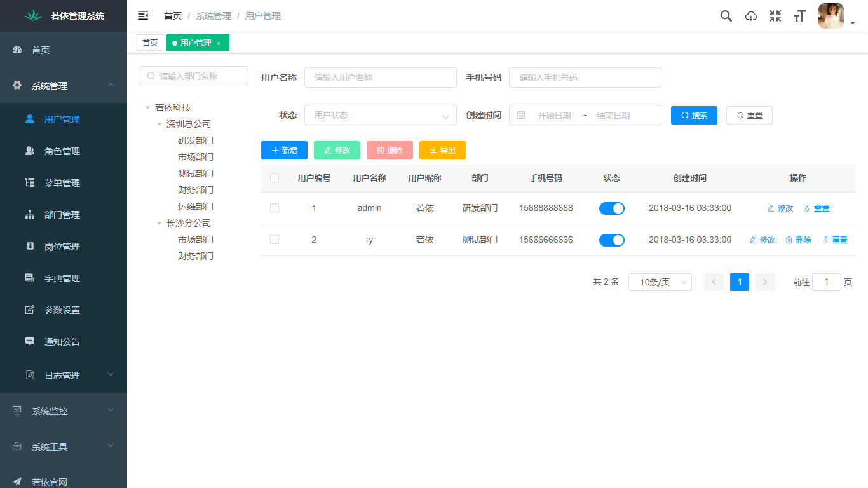The height and width of the screenshot is (488, 868).
Task: Click the dictionary icon for 字典管理
Action: pyautogui.click(x=30, y=278)
